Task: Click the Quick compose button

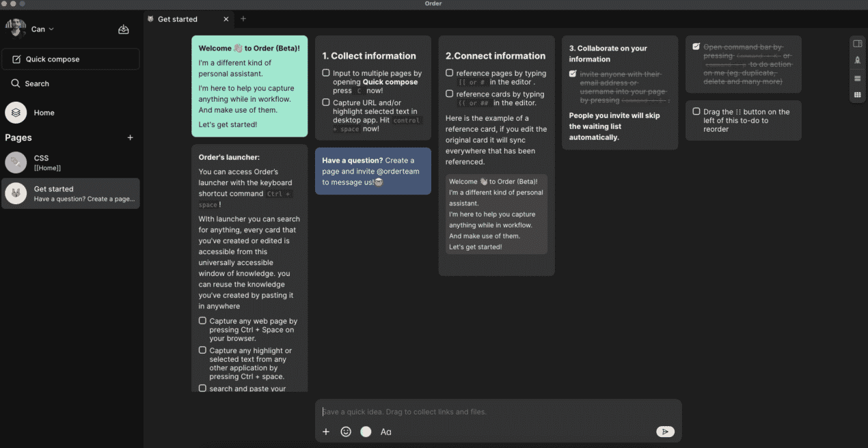Action: coord(71,59)
